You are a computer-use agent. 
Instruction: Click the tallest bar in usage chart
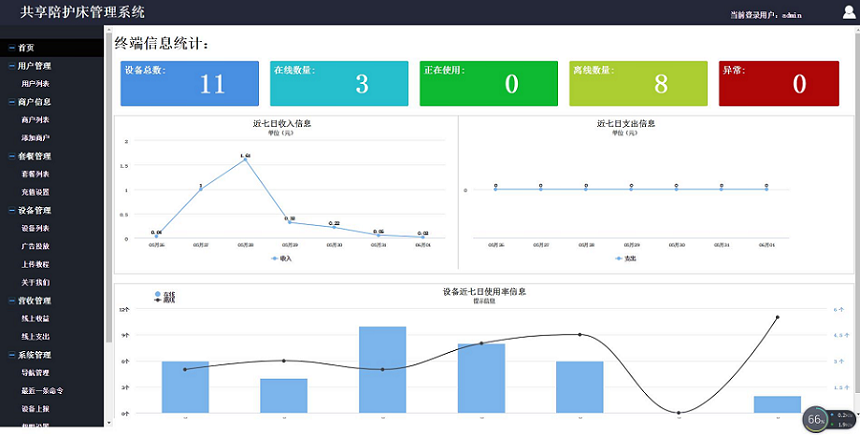[382, 369]
